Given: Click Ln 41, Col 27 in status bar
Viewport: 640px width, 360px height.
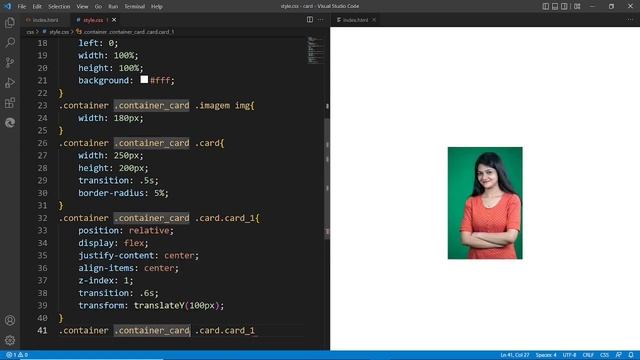Looking at the screenshot, I should pyautogui.click(x=515, y=355).
